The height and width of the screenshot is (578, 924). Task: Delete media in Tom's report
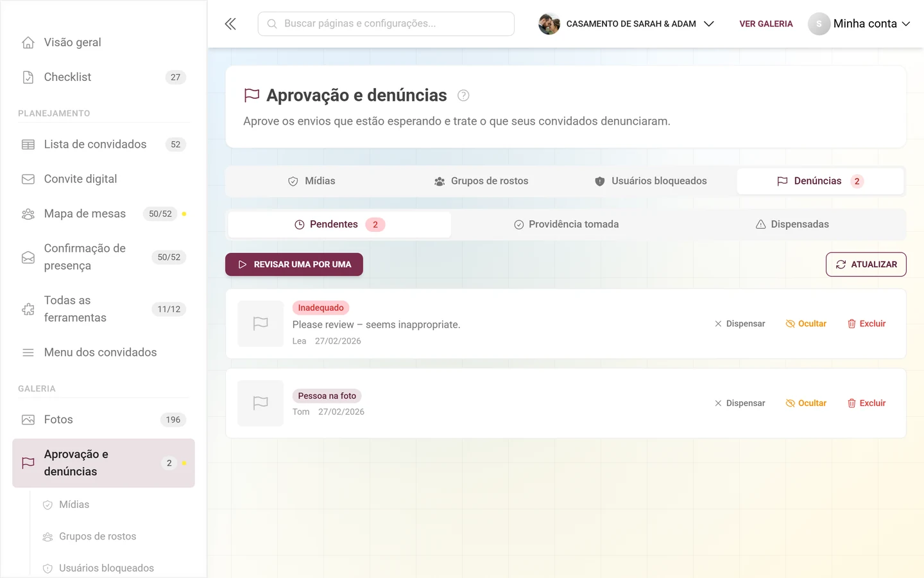tap(866, 403)
